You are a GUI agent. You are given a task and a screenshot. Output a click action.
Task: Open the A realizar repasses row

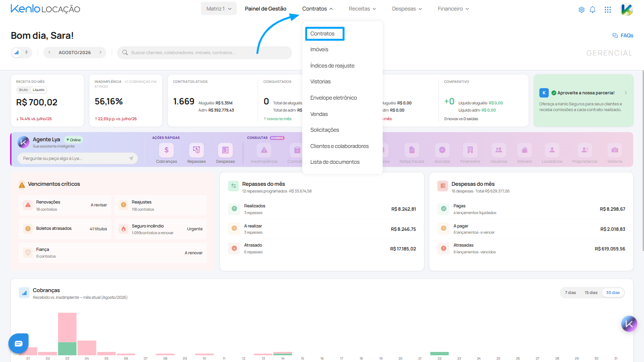(322, 229)
